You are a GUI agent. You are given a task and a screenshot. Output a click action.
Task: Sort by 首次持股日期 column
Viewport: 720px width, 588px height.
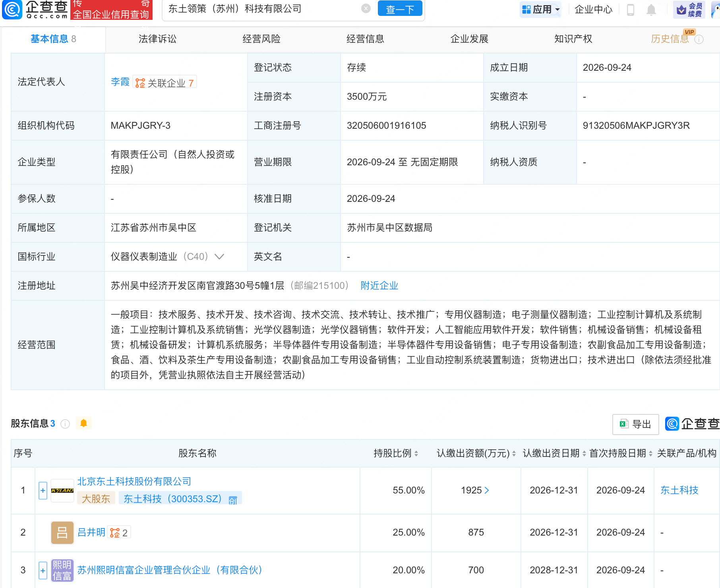[x=650, y=453]
